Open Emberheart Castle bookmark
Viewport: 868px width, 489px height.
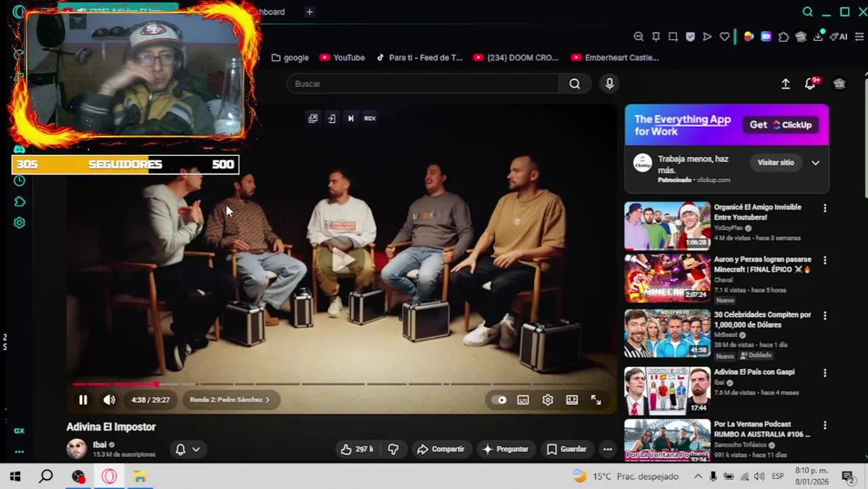[x=615, y=58]
